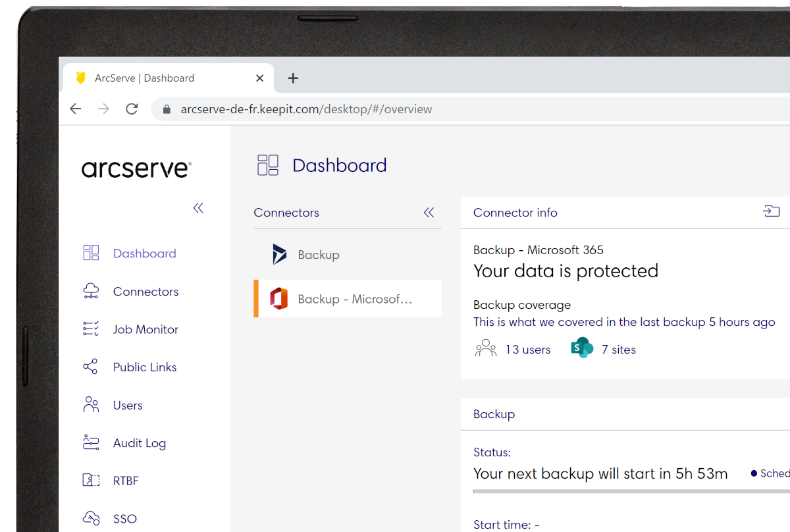Click the 'Backup - Microsoft 365' title
The height and width of the screenshot is (532, 790).
click(x=539, y=250)
